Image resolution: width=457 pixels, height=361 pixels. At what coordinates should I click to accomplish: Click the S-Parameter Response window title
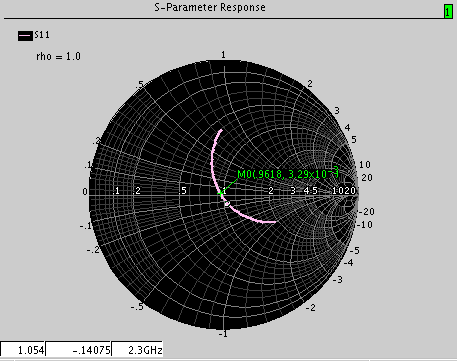coord(210,8)
